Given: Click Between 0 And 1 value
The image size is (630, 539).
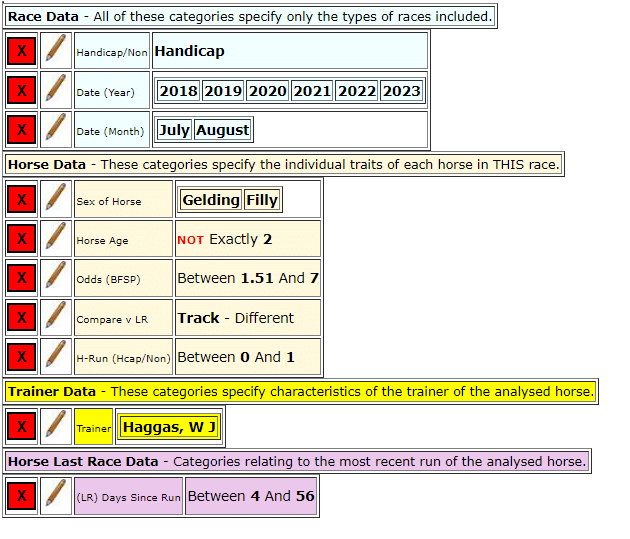Looking at the screenshot, I should click(248, 356).
